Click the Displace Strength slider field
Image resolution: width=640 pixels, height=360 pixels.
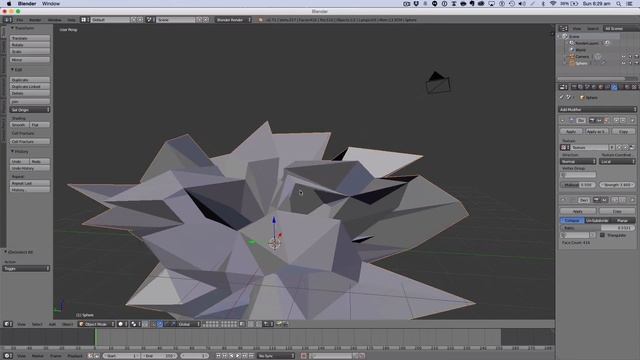click(617, 185)
